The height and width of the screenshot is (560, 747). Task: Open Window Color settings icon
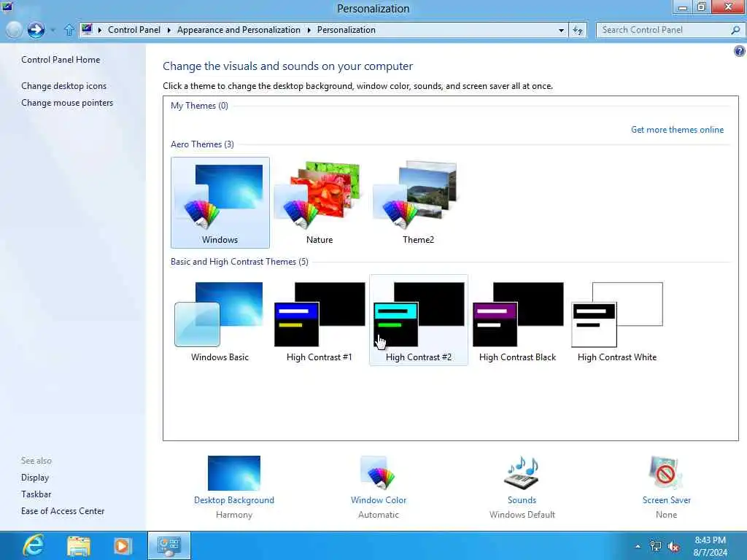[379, 472]
